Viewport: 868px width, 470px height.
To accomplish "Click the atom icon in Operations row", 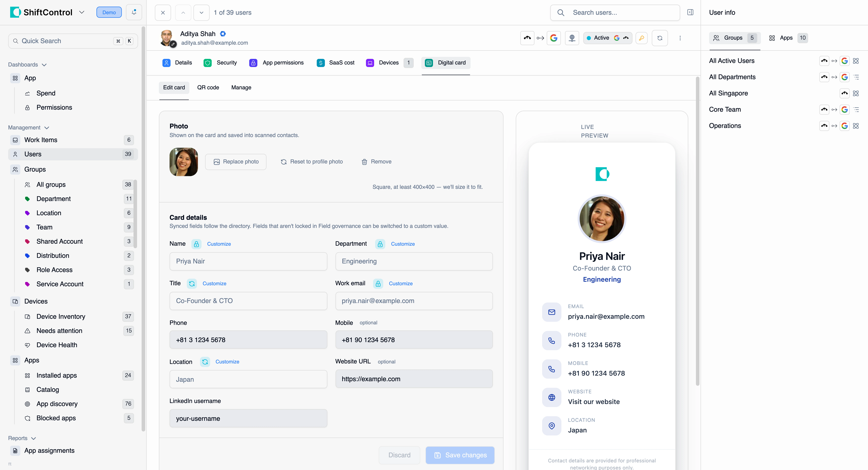I will [856, 126].
